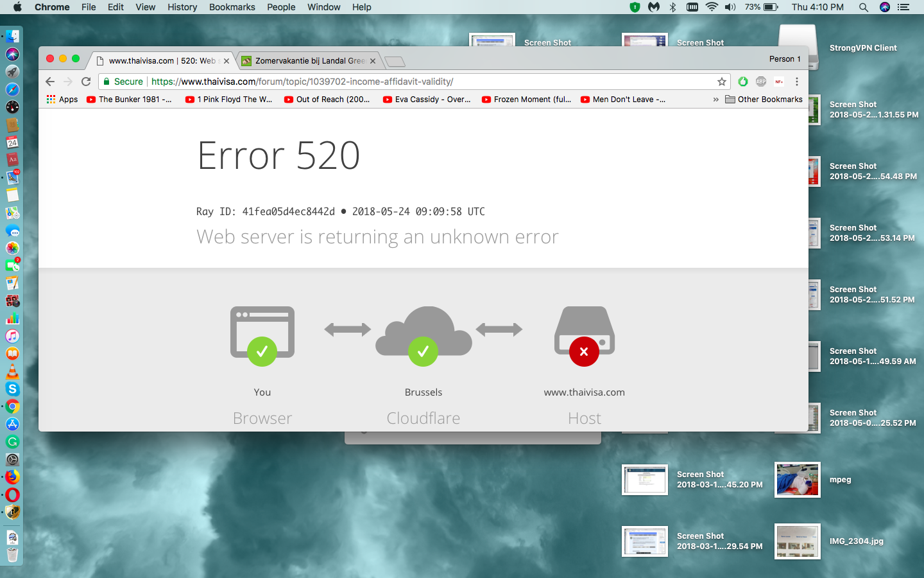Bookmark this page with the star icon
The image size is (924, 578).
[x=722, y=82]
